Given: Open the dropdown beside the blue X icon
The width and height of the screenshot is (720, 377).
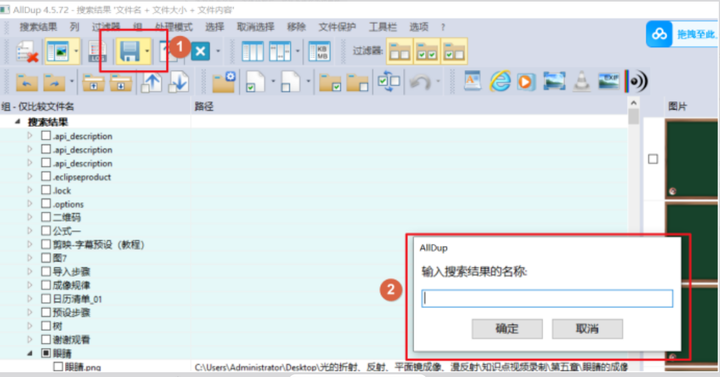Looking at the screenshot, I should (x=218, y=51).
